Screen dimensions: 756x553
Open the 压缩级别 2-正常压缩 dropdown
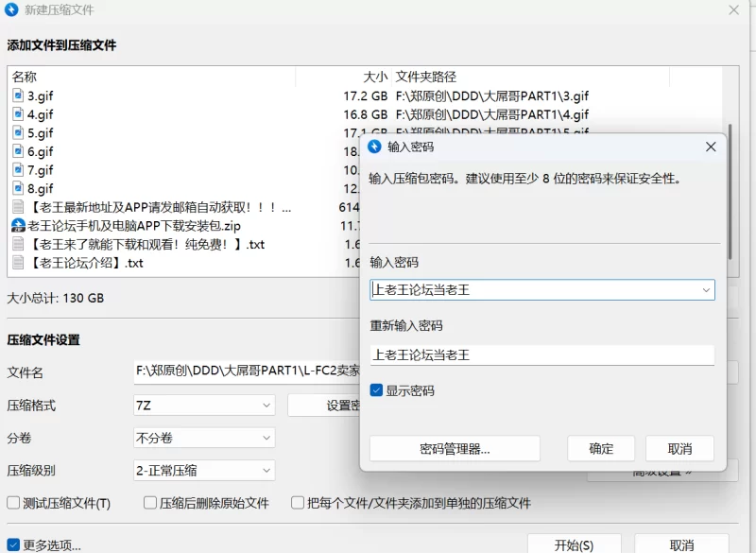(x=204, y=470)
